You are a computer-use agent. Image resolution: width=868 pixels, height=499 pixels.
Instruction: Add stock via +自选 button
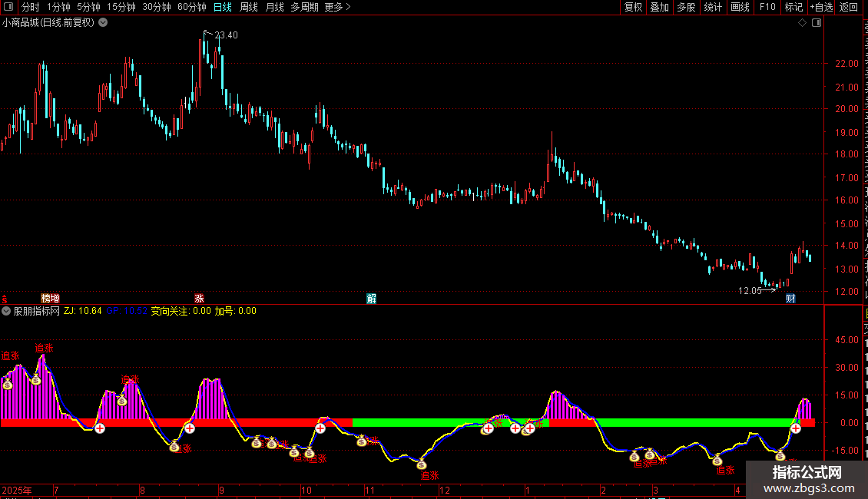click(821, 7)
